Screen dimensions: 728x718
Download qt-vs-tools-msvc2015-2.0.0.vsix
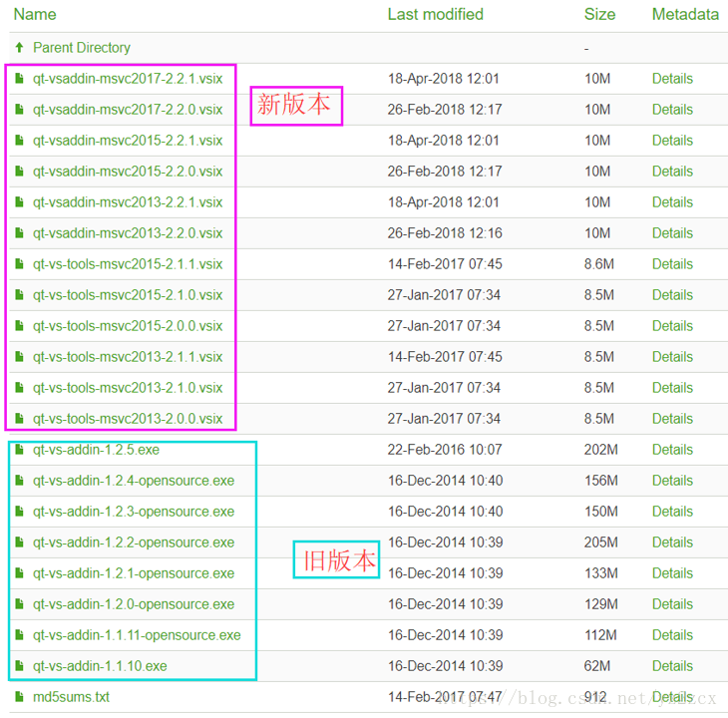coord(128,326)
